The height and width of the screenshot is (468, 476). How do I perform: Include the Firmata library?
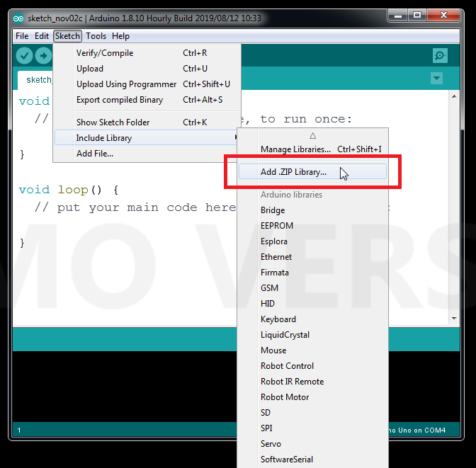click(312, 273)
